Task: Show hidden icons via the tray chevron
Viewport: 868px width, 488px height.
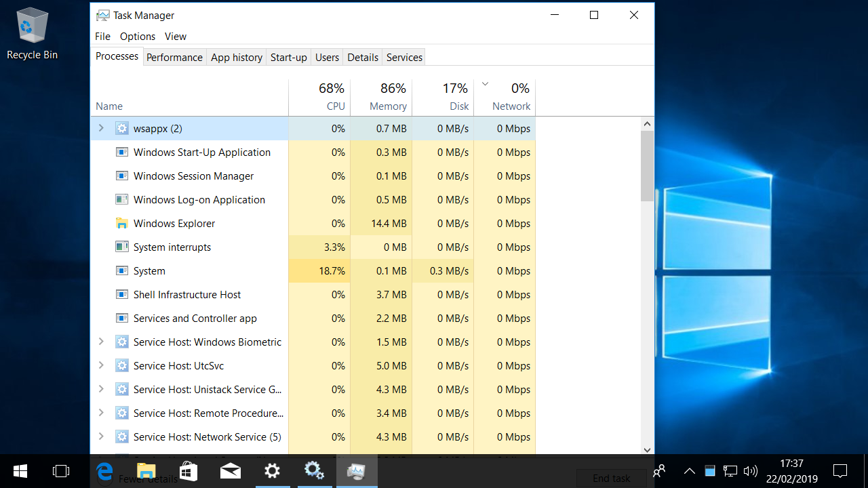Action: pos(690,471)
